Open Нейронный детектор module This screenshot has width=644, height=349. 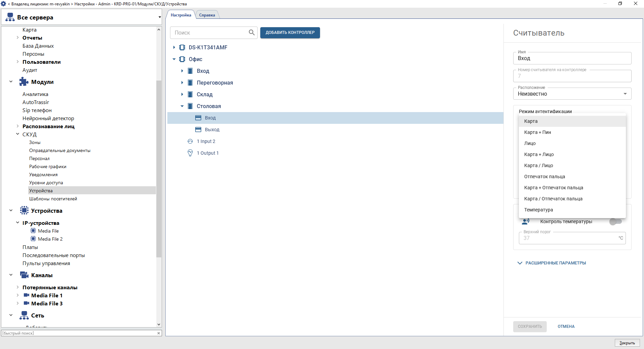click(48, 118)
